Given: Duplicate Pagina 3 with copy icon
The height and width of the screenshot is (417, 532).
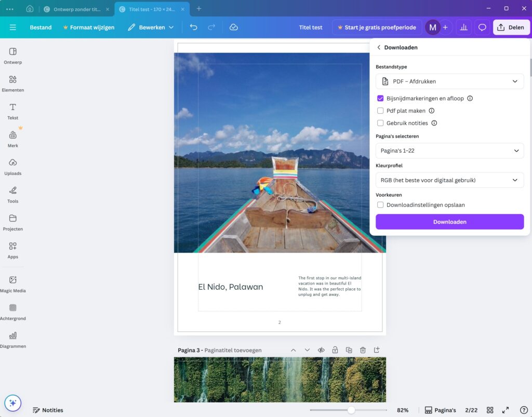Looking at the screenshot, I should pyautogui.click(x=349, y=350).
